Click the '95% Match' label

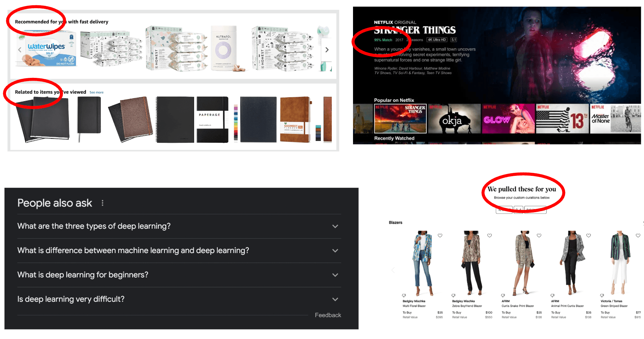coord(383,40)
